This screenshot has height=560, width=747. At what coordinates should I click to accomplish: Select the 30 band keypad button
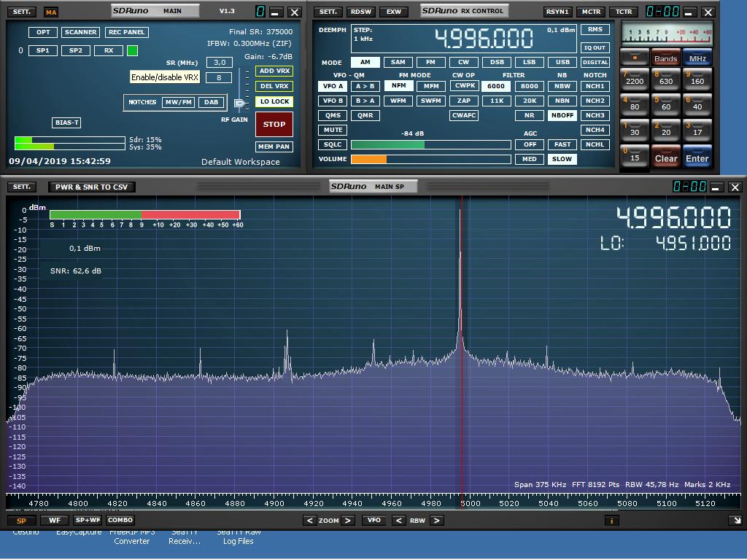pos(635,131)
